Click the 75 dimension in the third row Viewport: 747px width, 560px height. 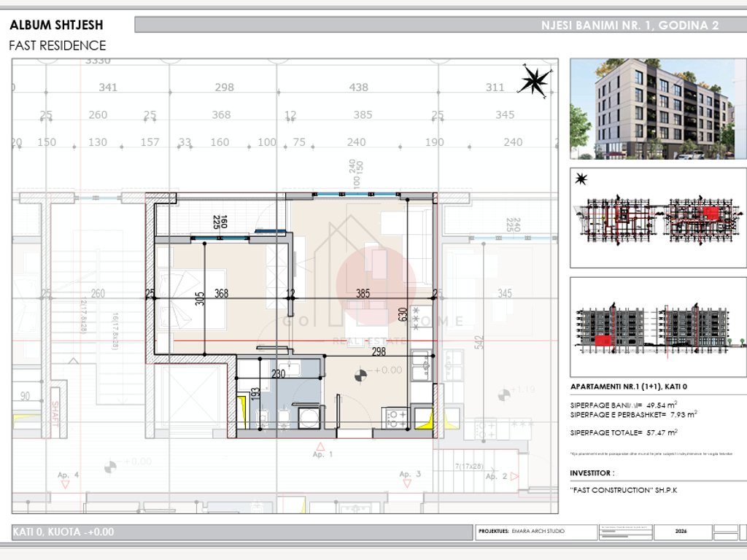click(299, 142)
